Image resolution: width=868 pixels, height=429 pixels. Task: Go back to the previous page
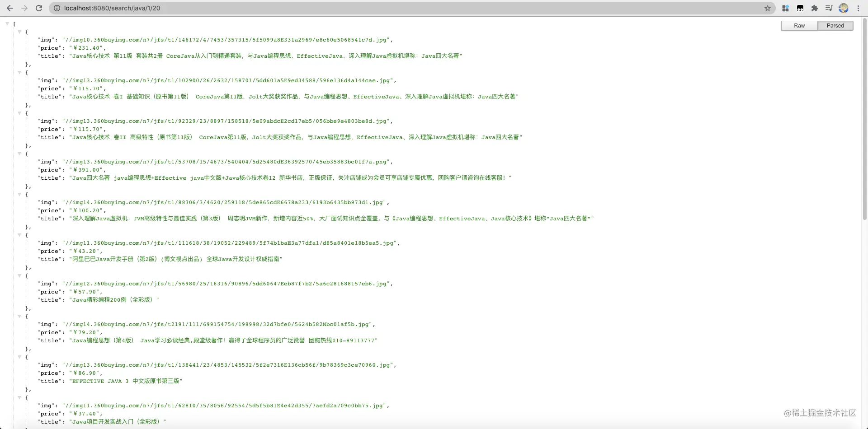[x=10, y=8]
